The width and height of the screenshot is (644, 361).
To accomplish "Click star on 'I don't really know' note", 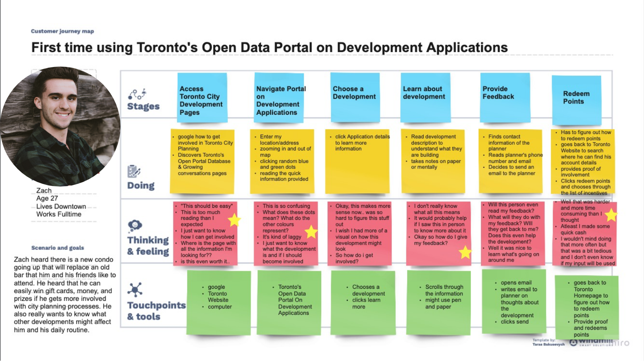I will click(465, 252).
